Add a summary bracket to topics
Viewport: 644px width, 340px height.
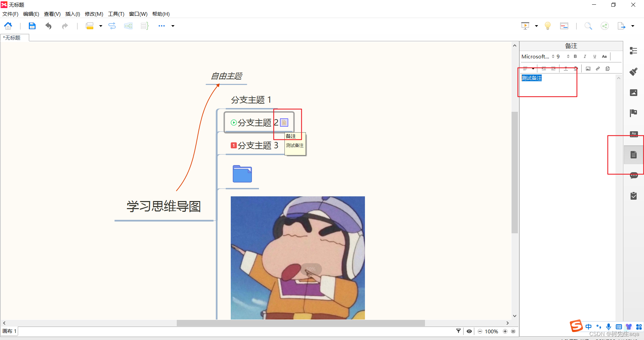(x=145, y=26)
